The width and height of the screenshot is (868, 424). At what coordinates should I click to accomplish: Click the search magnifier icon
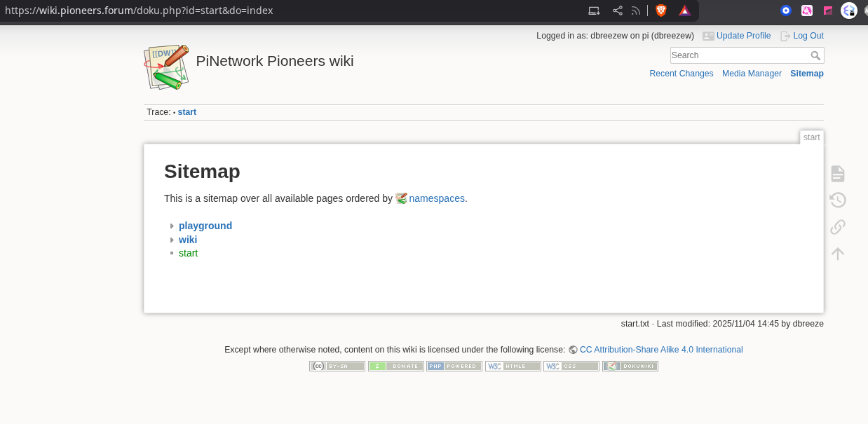[x=815, y=55]
